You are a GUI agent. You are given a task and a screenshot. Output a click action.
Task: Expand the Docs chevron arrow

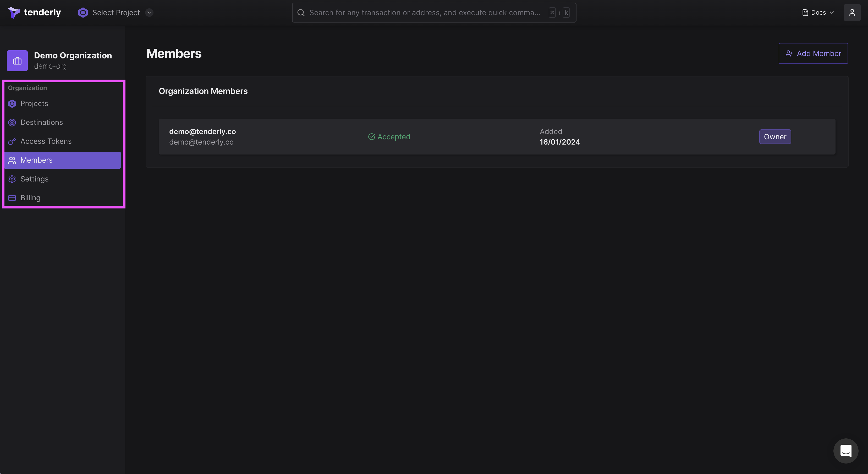click(832, 13)
